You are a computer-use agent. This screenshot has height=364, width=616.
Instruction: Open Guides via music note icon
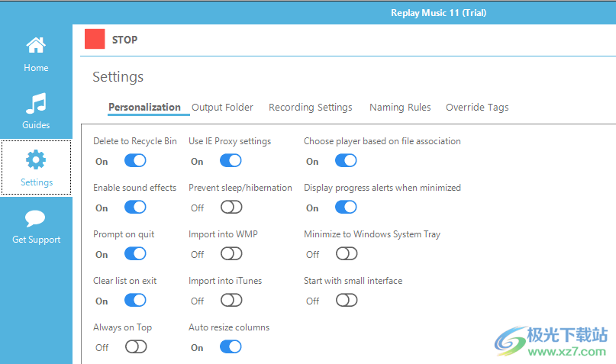coord(36,103)
